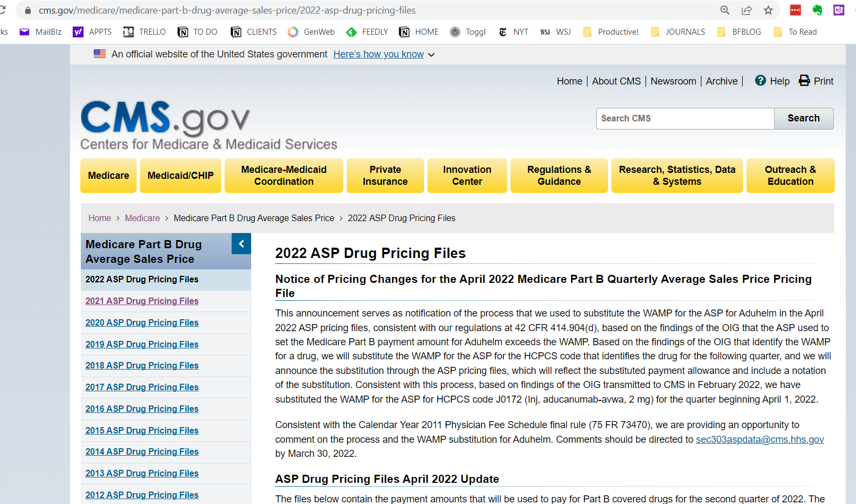
Task: Open 2013 ASP Drug Pricing Files
Action: (x=142, y=473)
